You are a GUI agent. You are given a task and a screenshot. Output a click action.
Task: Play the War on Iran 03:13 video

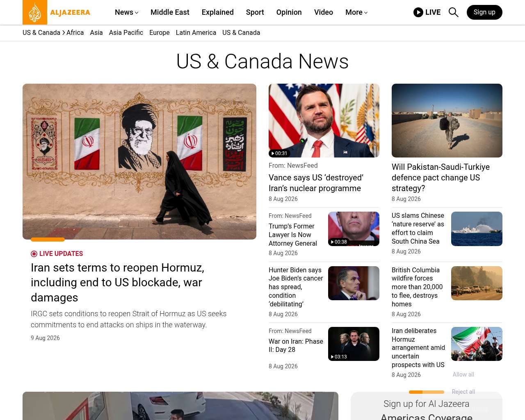click(x=339, y=357)
